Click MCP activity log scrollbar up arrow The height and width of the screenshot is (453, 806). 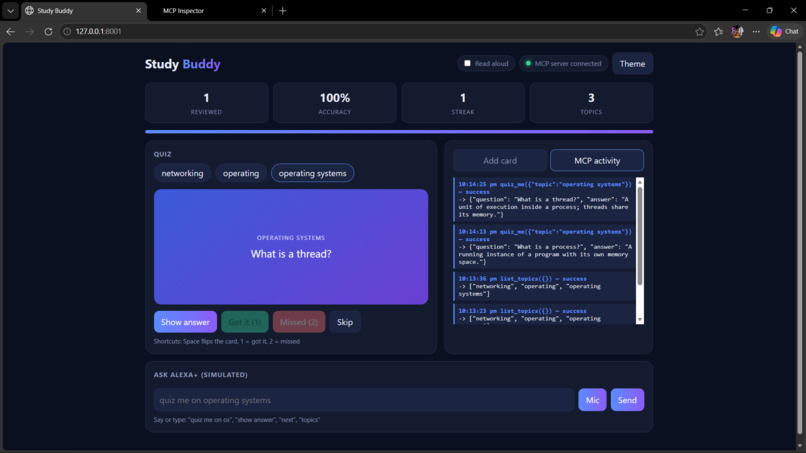pos(640,182)
